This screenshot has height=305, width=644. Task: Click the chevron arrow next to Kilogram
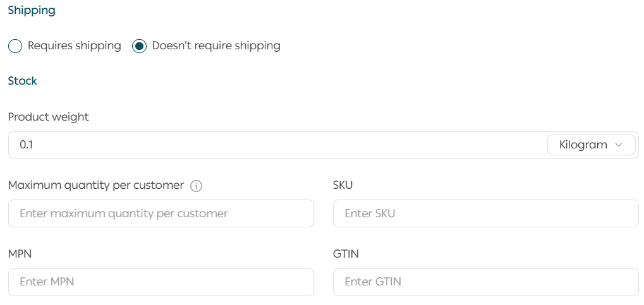[x=619, y=145]
